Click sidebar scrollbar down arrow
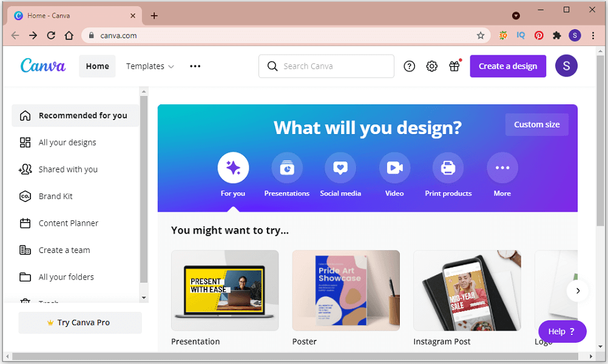The image size is (608, 364). tap(144, 298)
